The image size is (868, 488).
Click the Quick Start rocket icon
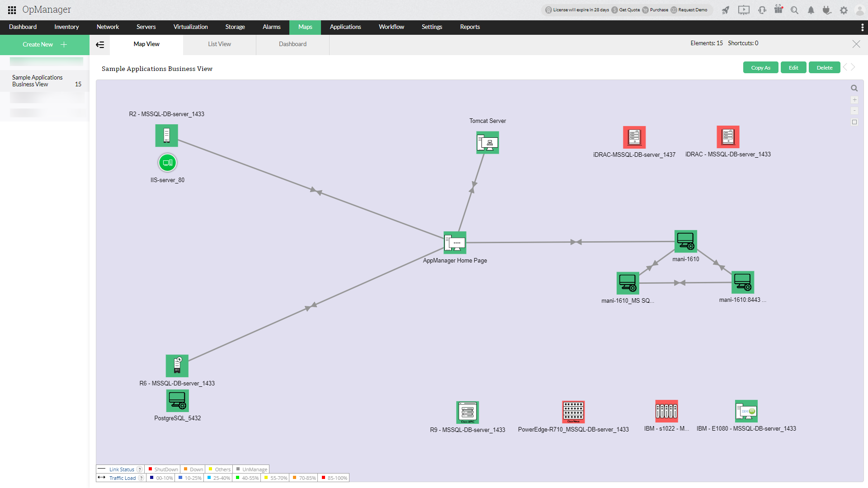tap(726, 10)
